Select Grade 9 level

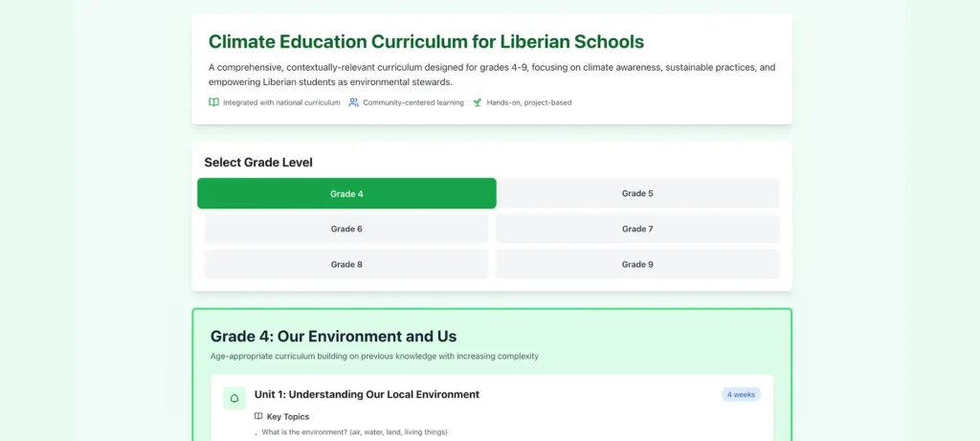pos(637,264)
